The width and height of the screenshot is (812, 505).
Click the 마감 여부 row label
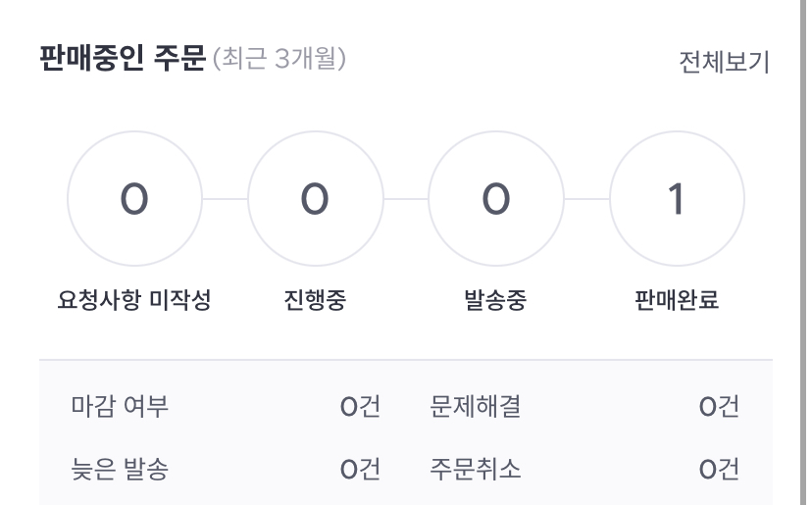tap(121, 406)
